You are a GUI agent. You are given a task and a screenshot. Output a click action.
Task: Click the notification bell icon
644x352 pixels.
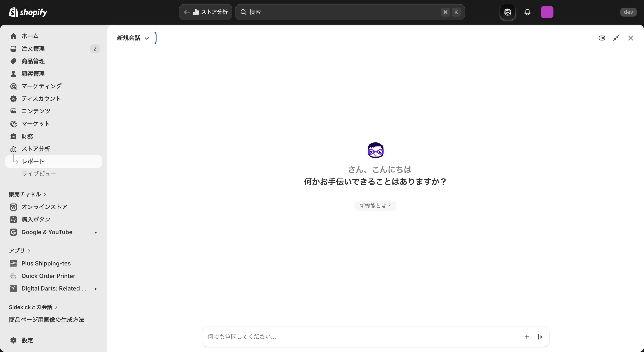(x=527, y=12)
